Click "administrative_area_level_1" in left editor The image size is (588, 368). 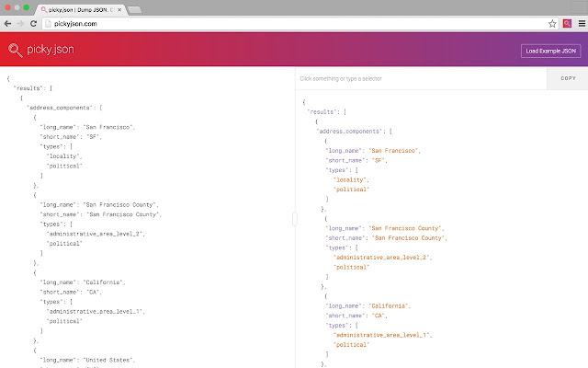tap(95, 312)
